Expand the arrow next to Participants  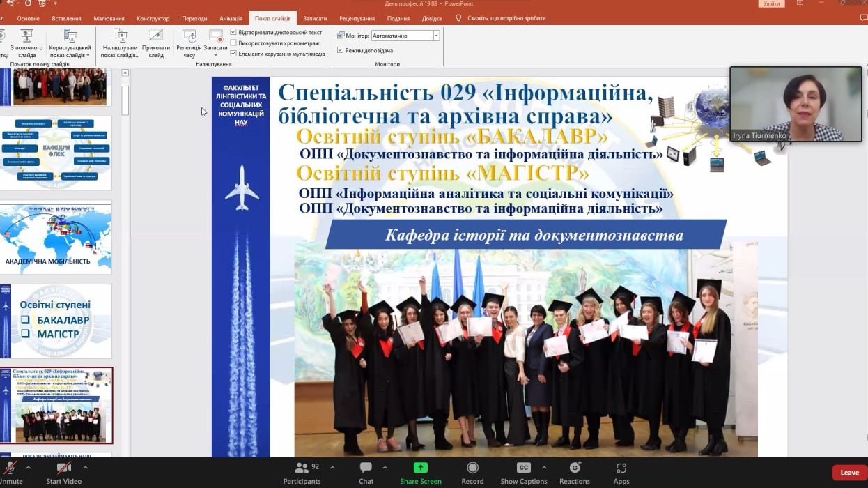332,467
